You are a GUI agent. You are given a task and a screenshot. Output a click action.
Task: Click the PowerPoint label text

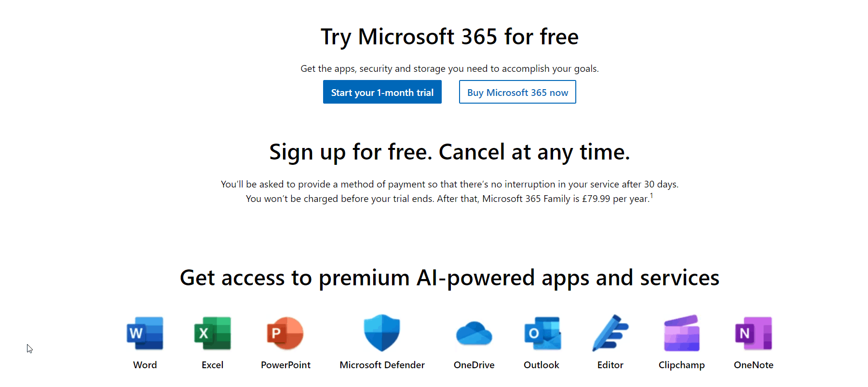click(x=285, y=365)
